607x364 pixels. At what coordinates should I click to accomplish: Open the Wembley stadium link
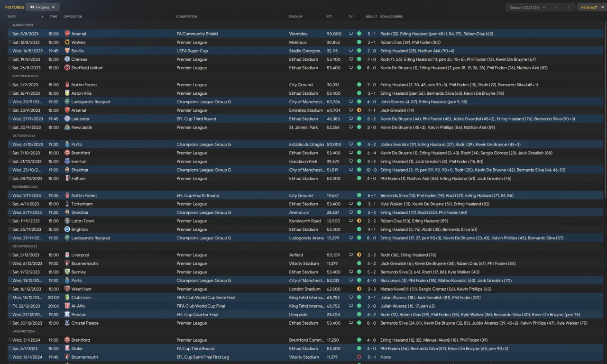tap(298, 34)
